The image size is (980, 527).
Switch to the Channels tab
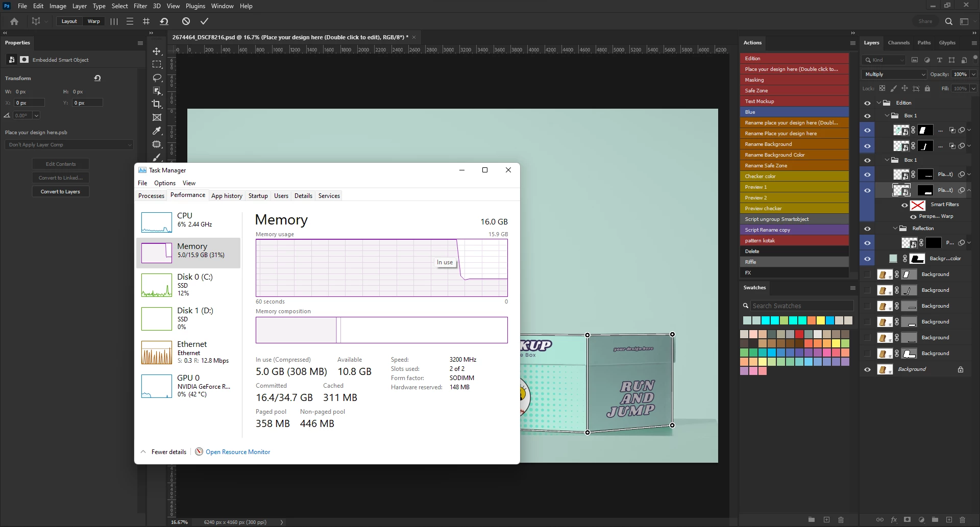[x=899, y=43]
